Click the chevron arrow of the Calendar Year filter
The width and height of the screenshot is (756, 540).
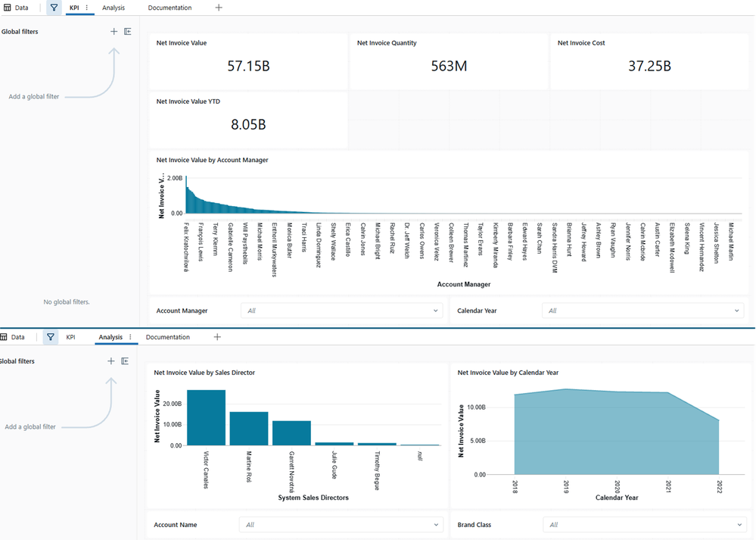[737, 311]
